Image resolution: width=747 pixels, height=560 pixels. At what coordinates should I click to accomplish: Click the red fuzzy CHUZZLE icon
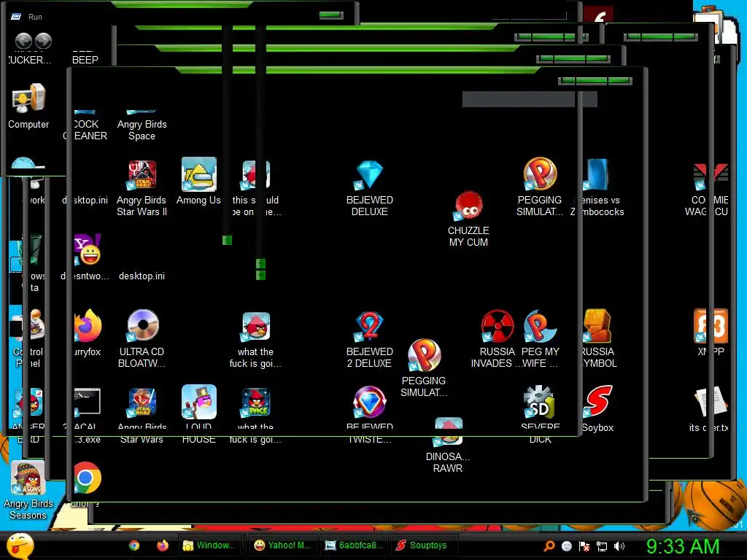click(x=469, y=206)
